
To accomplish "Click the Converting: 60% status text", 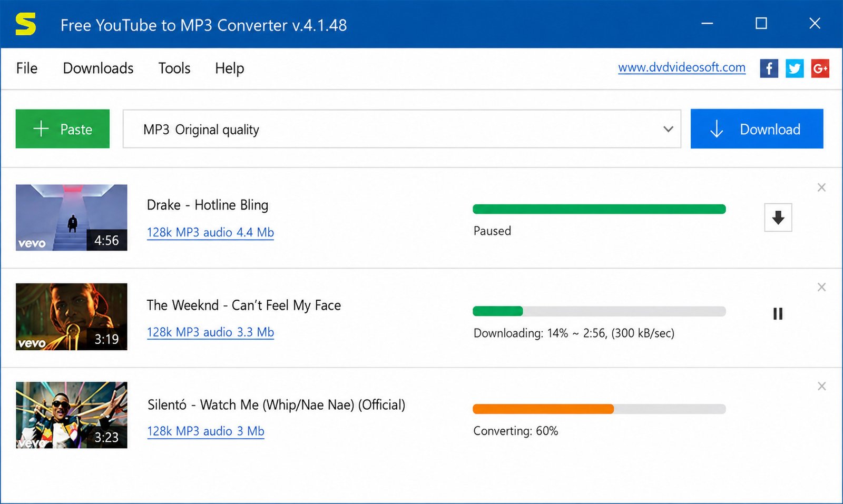I will point(515,431).
